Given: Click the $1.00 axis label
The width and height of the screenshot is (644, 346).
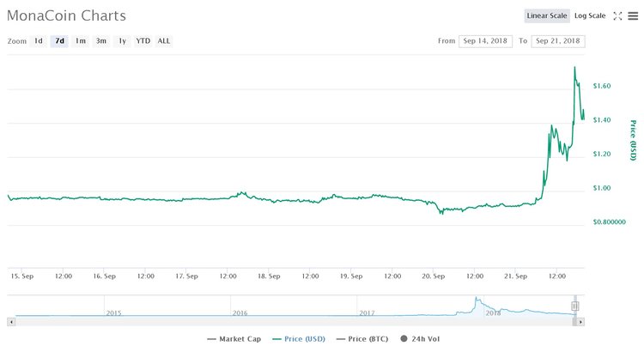Looking at the screenshot, I should (602, 188).
